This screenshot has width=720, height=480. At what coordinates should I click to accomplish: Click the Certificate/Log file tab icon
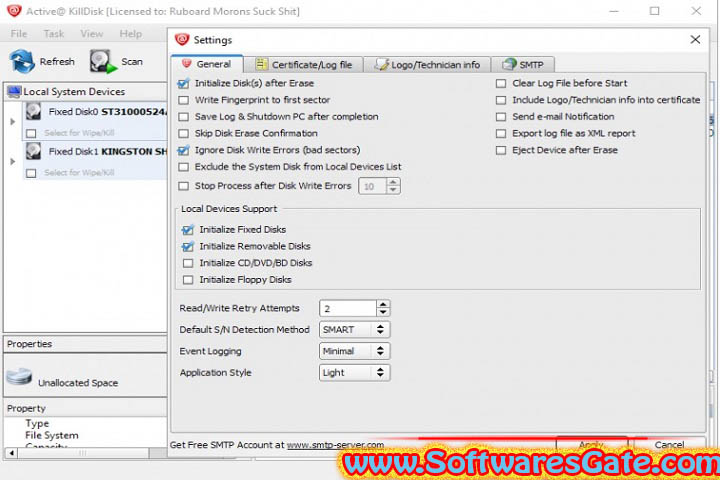tap(261, 64)
